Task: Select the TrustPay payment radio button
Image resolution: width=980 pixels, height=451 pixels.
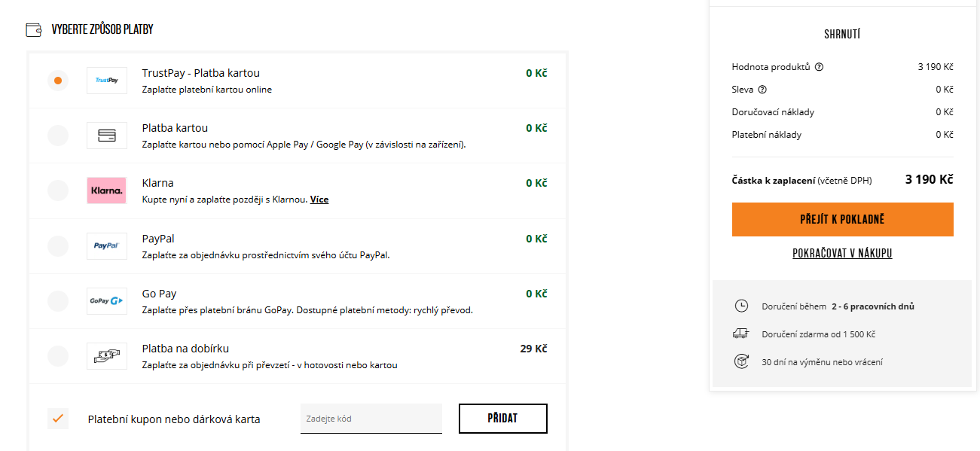Action: tap(58, 81)
